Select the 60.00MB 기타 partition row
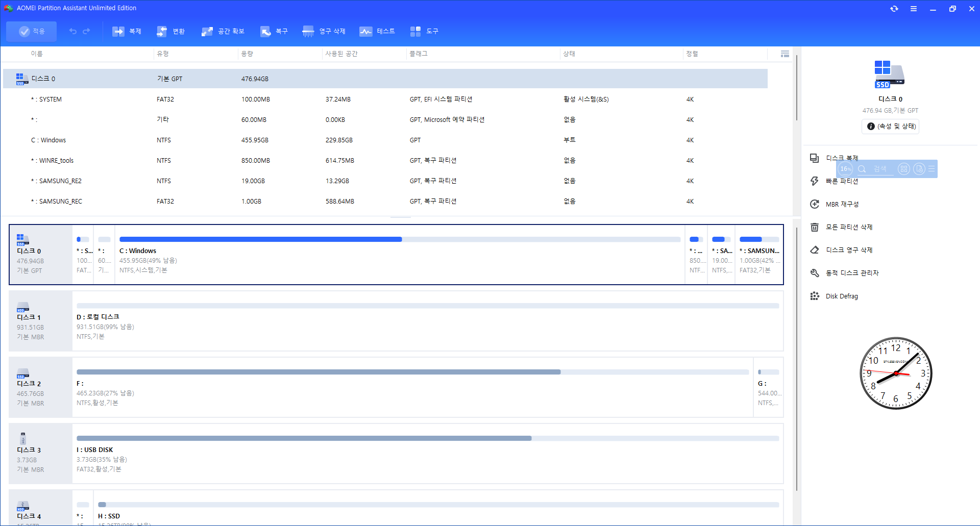Viewport: 980px width, 526px height. coord(385,119)
